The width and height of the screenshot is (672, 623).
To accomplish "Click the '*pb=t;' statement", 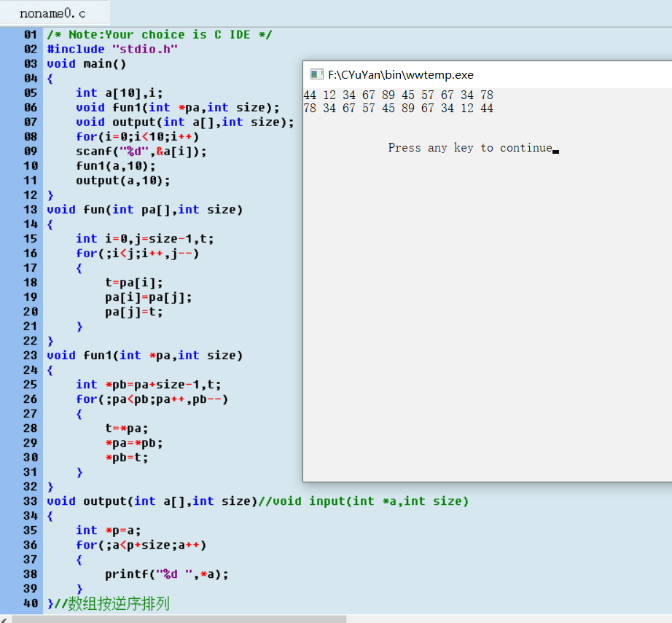I will (x=127, y=457).
